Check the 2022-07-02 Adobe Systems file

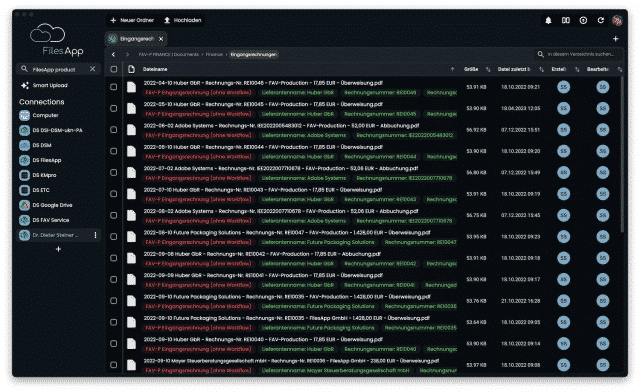[x=113, y=172]
